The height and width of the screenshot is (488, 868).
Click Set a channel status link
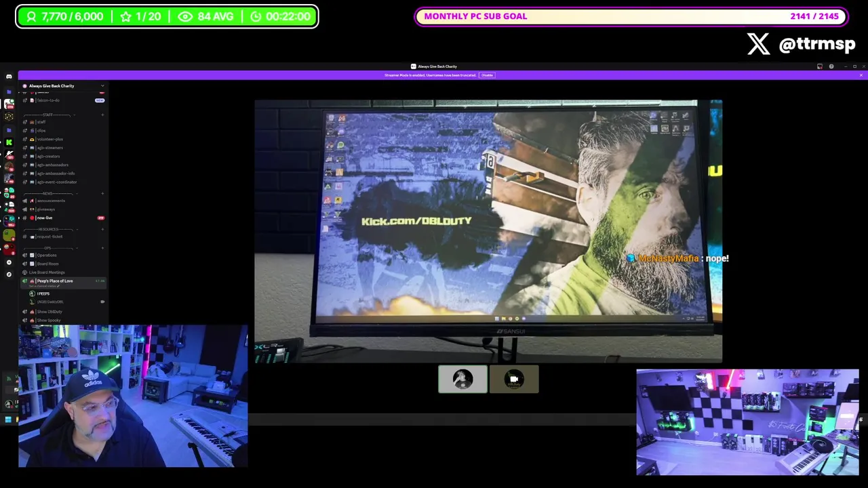[x=44, y=286]
